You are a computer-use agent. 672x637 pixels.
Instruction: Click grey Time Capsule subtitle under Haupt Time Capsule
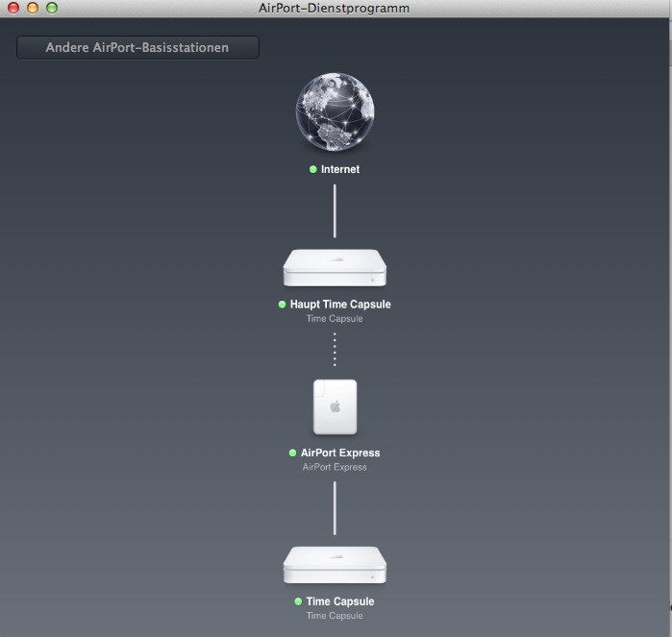point(335,319)
